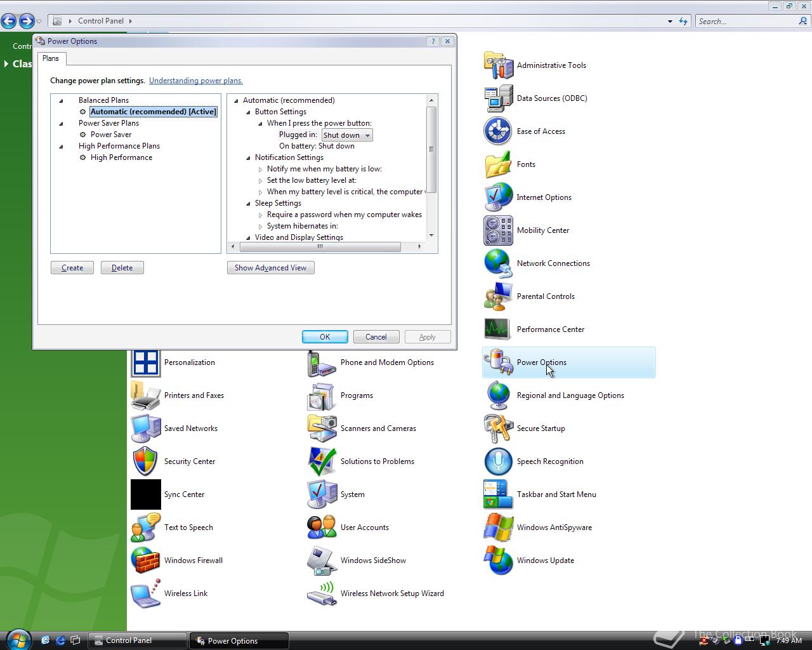Screen dimensions: 812x650
Task: Open the Scanners and Cameras icon
Action: click(322, 428)
